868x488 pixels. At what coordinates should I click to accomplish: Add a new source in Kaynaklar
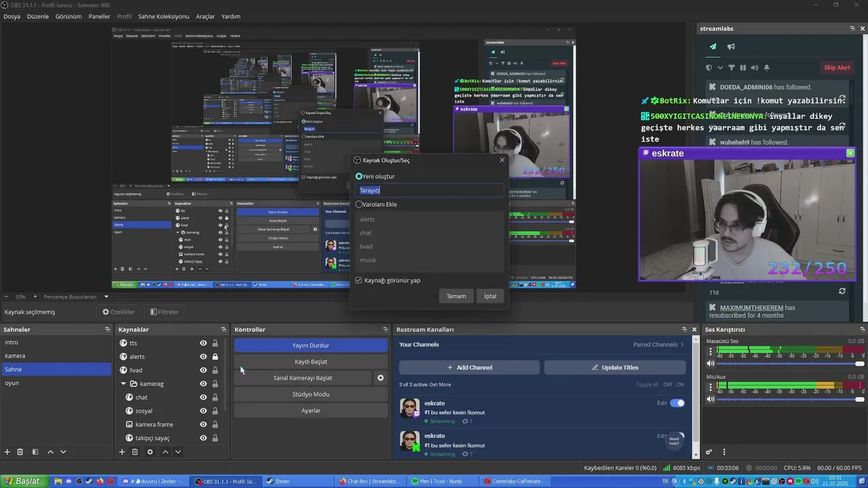point(122,452)
